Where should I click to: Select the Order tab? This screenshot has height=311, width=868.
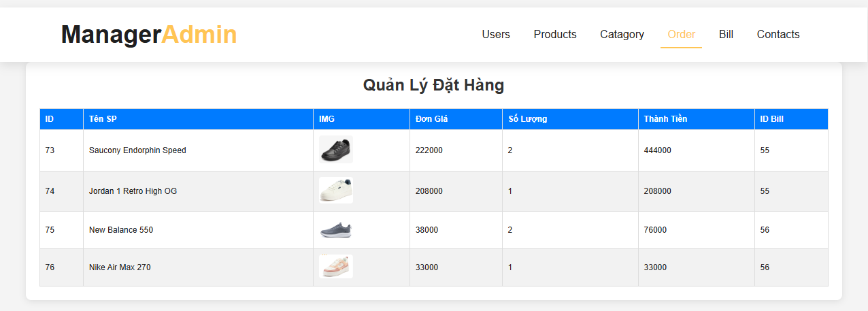coord(681,34)
